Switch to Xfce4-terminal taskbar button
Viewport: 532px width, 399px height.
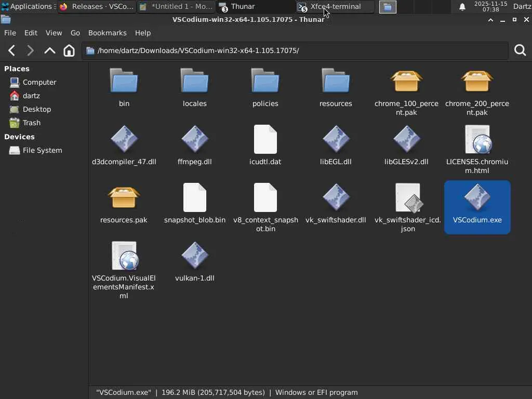pos(335,6)
